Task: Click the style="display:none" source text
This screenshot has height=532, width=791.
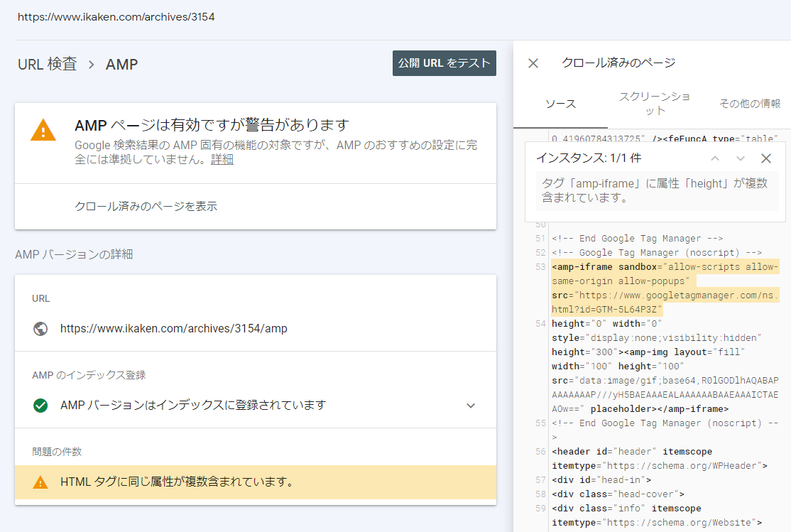Action: (656, 337)
